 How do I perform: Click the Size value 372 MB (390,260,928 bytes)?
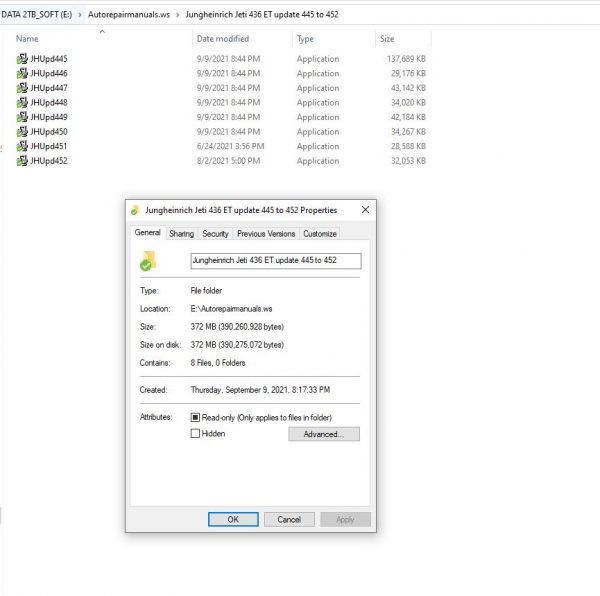click(x=237, y=327)
